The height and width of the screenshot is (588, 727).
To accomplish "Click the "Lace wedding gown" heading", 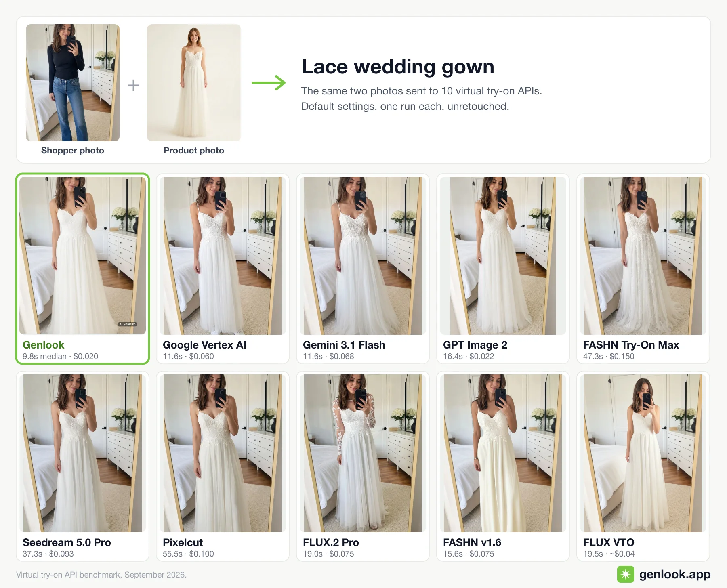I will pyautogui.click(x=398, y=67).
